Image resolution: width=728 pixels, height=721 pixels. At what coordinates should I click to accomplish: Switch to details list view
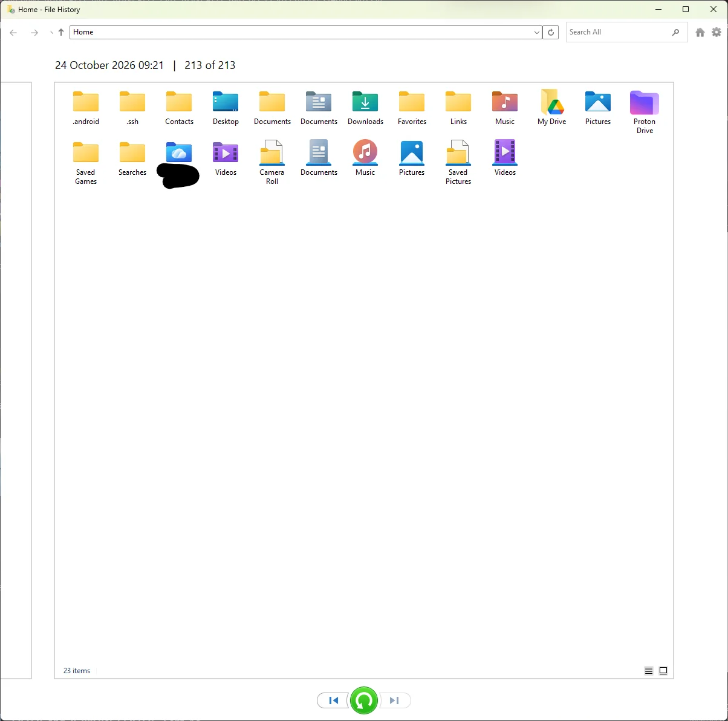[x=649, y=671]
